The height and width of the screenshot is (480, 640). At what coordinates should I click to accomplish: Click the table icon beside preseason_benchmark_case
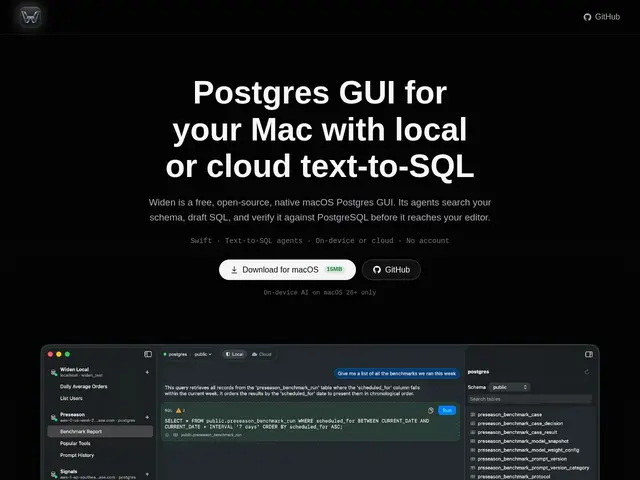tap(473, 415)
